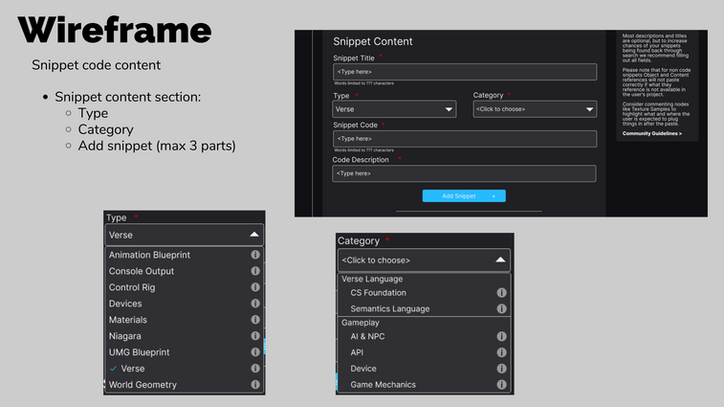Click info icon beside Semantics Language
This screenshot has height=407, width=724.
pyautogui.click(x=501, y=309)
